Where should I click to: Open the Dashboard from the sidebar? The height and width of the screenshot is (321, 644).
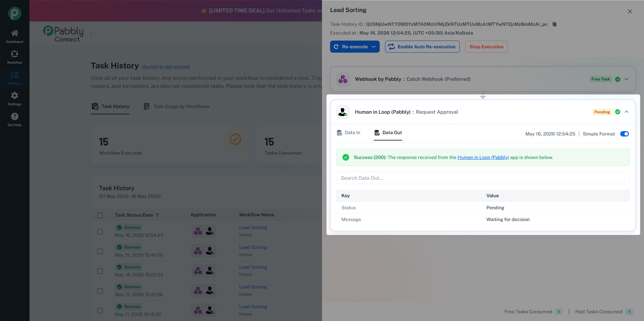tap(14, 37)
